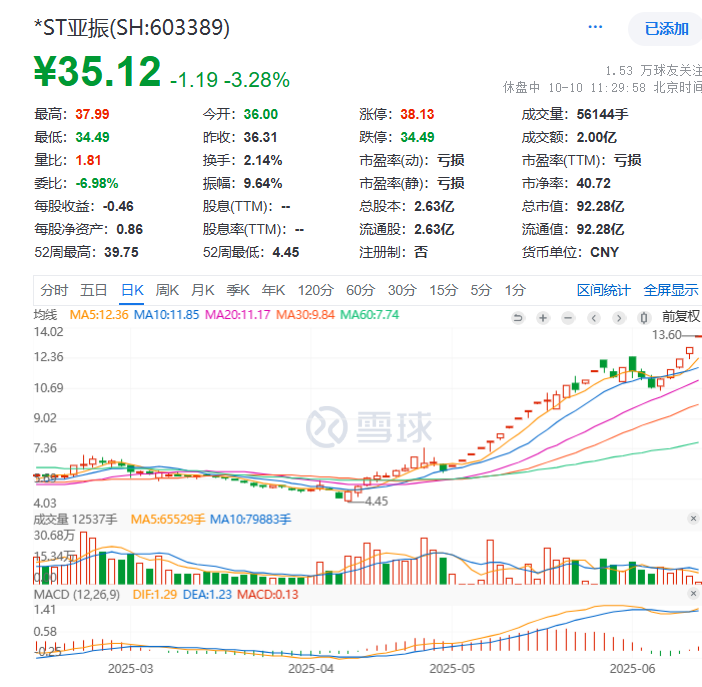The width and height of the screenshot is (702, 687).
Task: Select the 日K chart tab
Action: [x=132, y=290]
